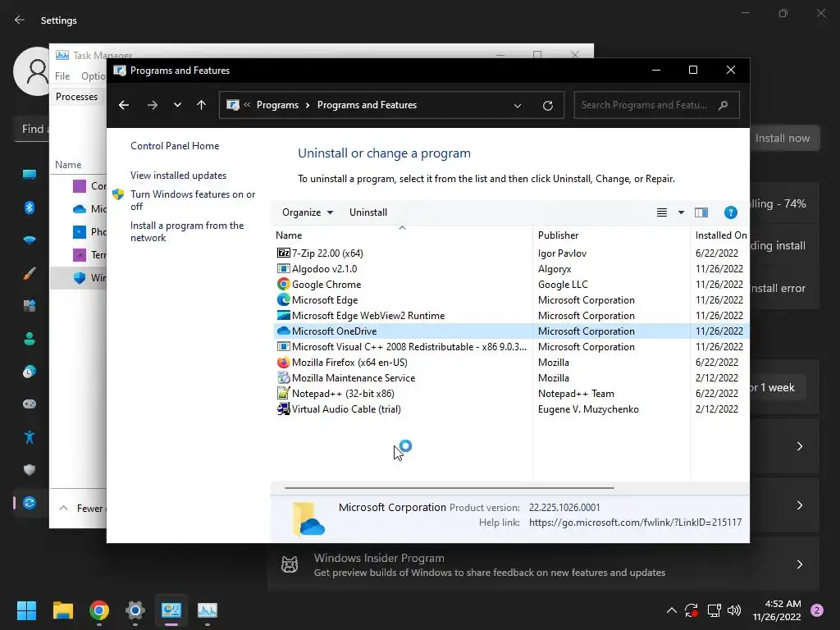840x630 pixels.
Task: Click Programs breadcrumb in address bar
Action: 277,105
